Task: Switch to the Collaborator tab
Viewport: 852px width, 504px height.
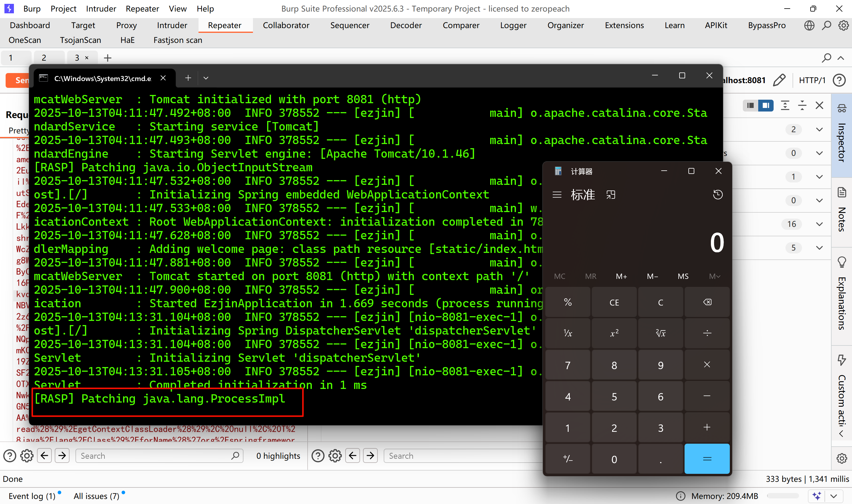Action: coord(286,25)
